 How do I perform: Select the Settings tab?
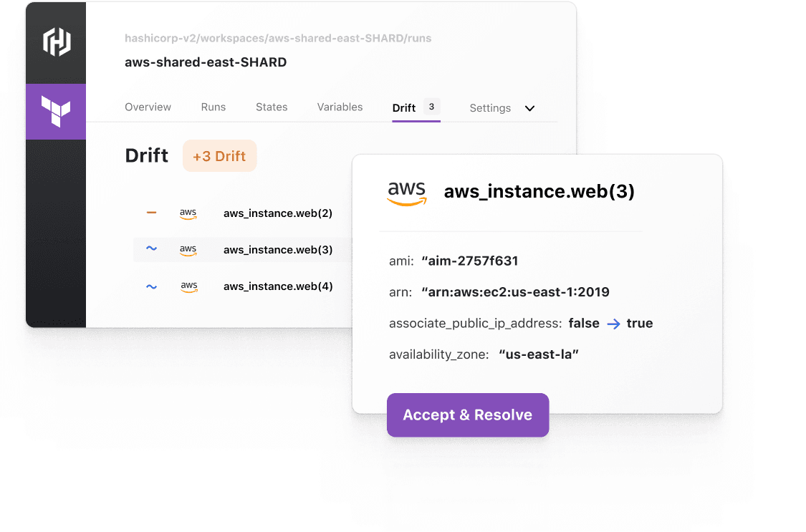[x=490, y=108]
